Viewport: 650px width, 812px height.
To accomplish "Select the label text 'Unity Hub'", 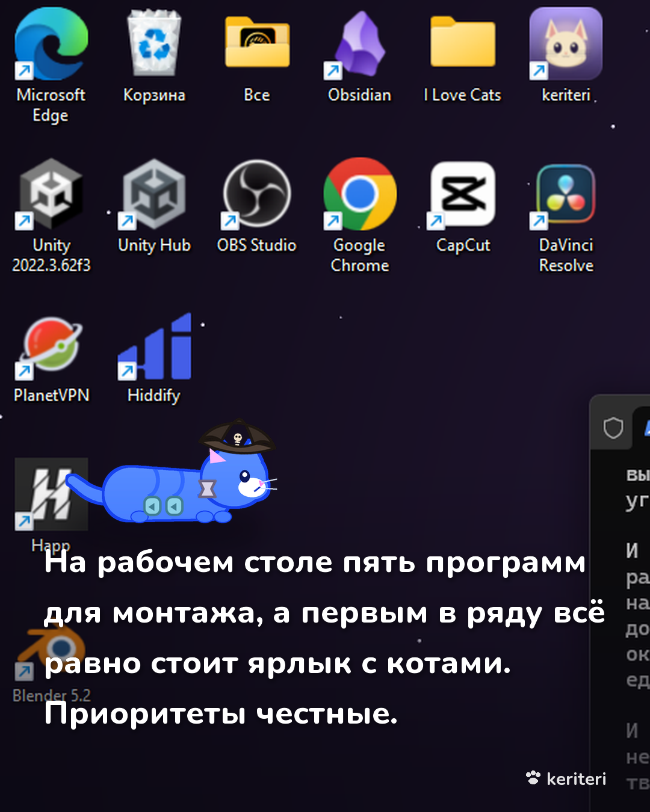I will [154, 245].
